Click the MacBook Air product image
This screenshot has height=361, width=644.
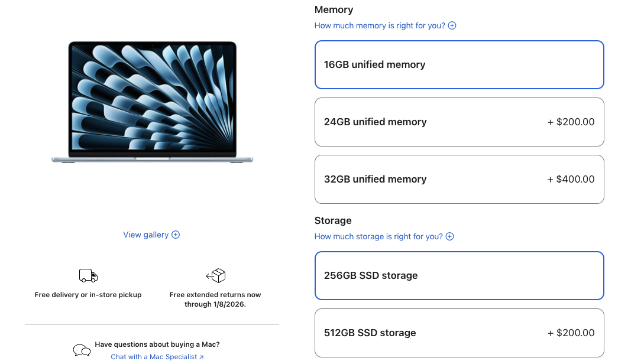coord(152,102)
